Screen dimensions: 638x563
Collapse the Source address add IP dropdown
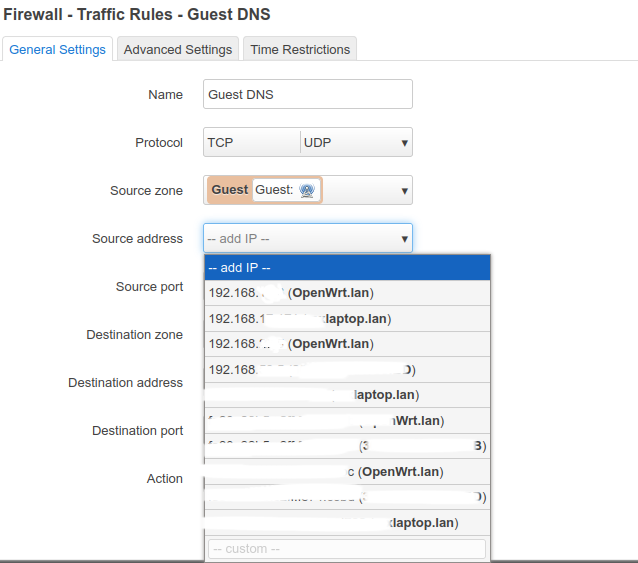pos(404,239)
